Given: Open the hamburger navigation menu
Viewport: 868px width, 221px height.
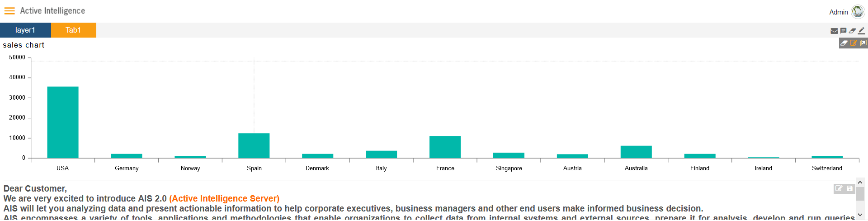Looking at the screenshot, I should click(x=9, y=11).
